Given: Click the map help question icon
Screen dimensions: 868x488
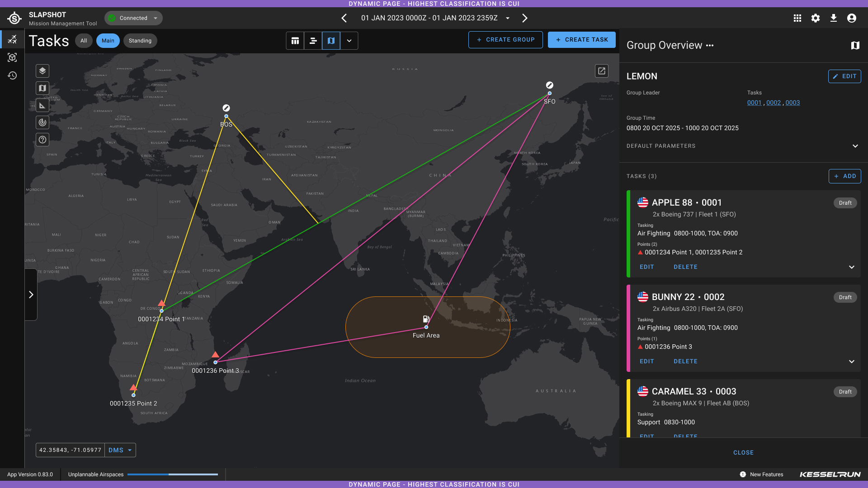Looking at the screenshot, I should (42, 140).
